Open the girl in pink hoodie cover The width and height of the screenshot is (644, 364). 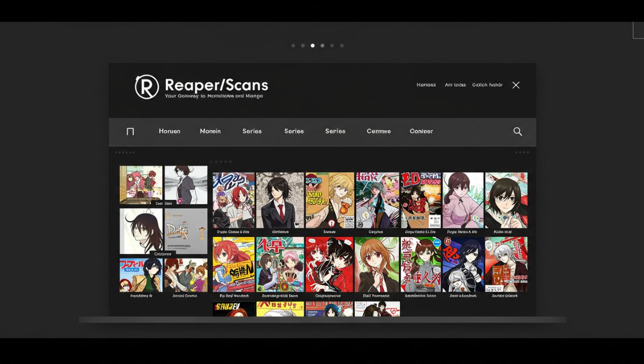pyautogui.click(x=463, y=200)
